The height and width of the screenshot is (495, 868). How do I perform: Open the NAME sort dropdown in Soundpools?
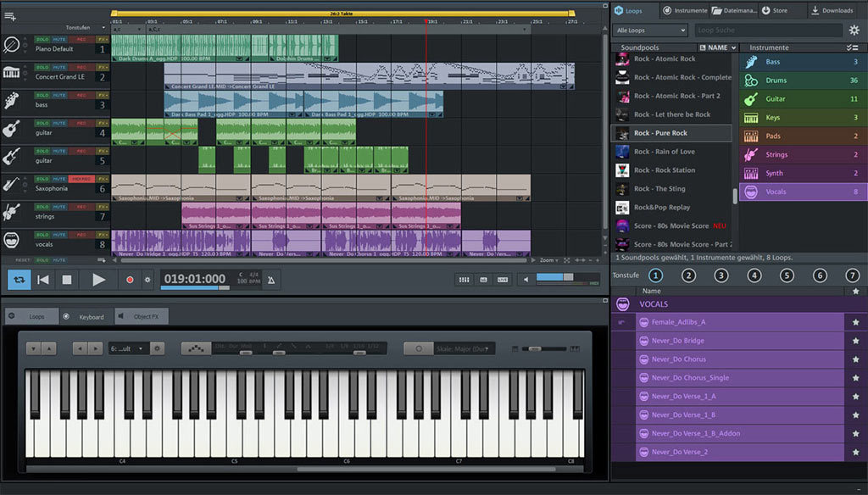(720, 47)
